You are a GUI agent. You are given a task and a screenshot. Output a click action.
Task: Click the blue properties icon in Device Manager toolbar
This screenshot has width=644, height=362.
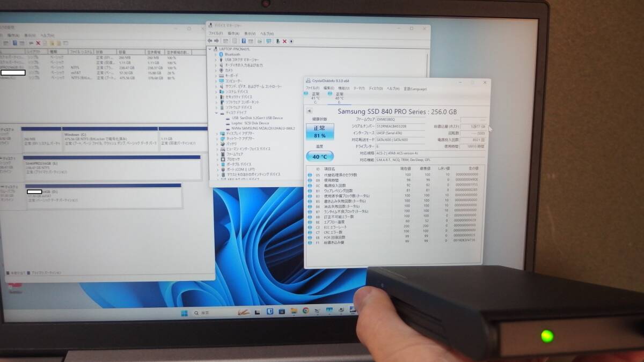[243, 41]
